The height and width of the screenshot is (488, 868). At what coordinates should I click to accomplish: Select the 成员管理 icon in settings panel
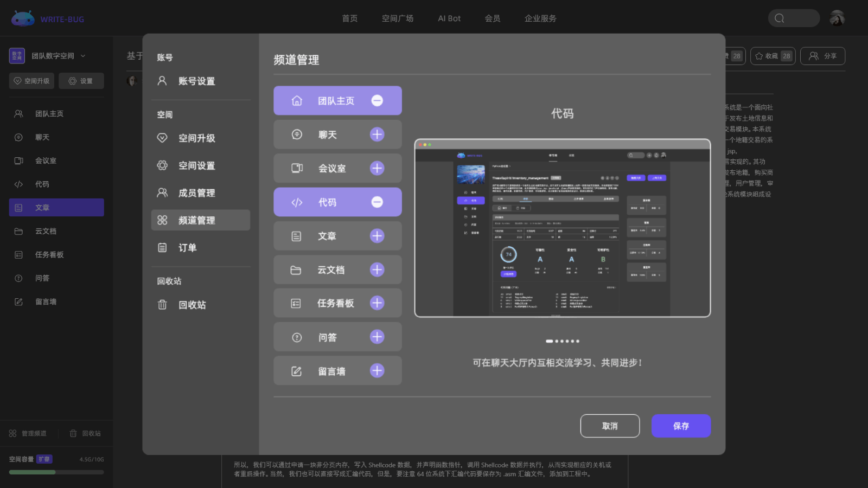[x=162, y=192]
